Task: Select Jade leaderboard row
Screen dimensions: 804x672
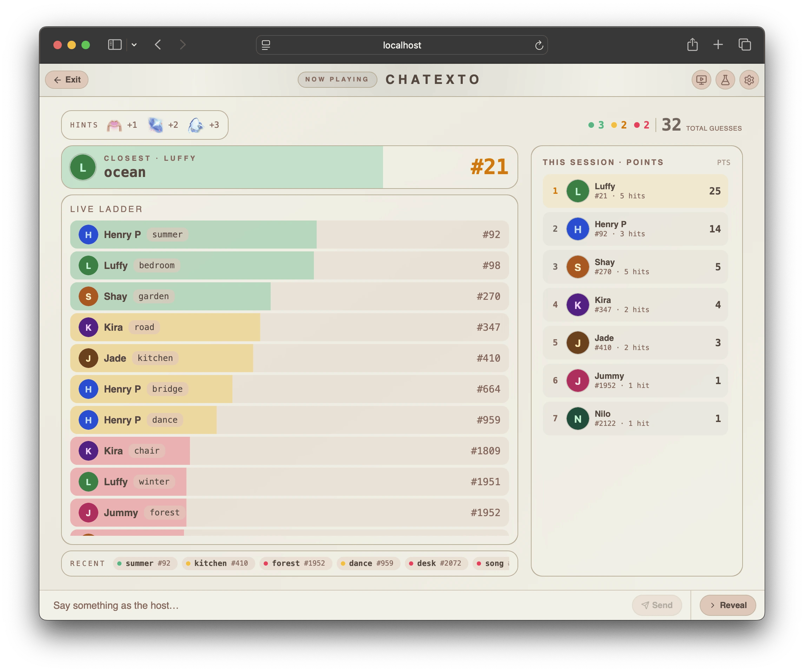Action: pyautogui.click(x=635, y=342)
